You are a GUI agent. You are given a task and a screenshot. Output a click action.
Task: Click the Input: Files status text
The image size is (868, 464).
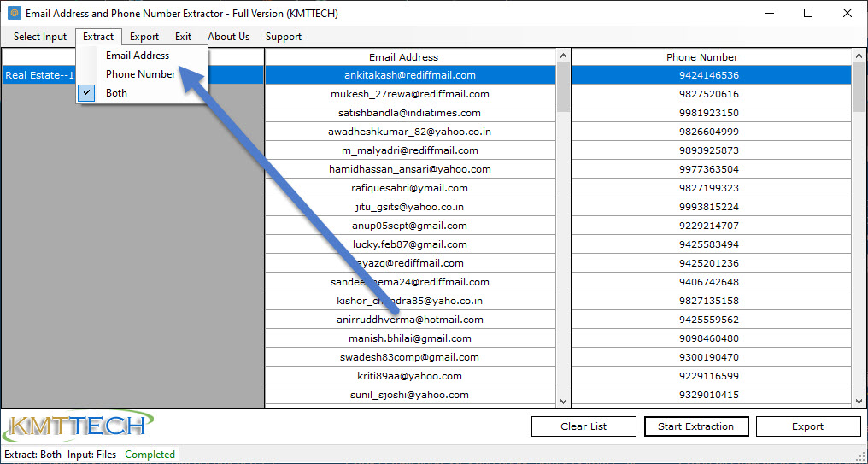coord(92,455)
